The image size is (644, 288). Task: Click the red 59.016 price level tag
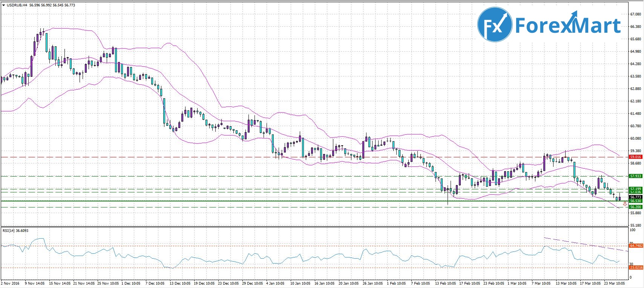click(635, 157)
